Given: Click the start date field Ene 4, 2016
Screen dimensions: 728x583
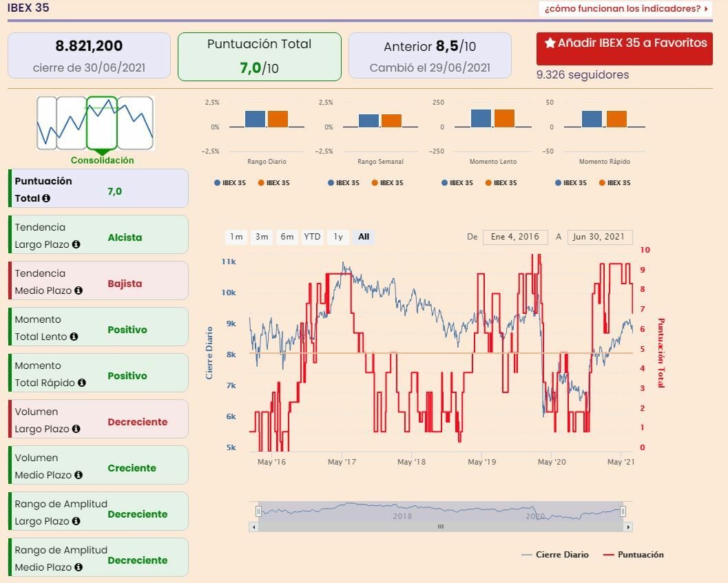Looking at the screenshot, I should 515,237.
